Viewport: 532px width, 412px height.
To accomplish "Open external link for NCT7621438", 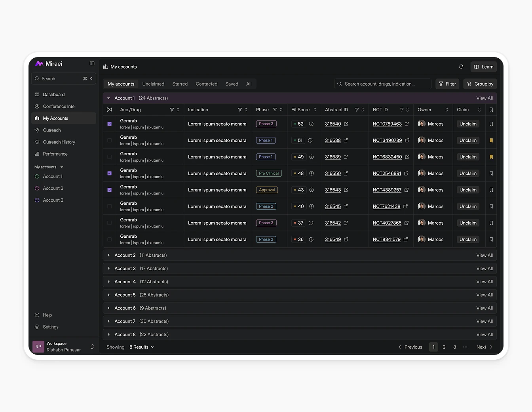I will [x=406, y=206].
